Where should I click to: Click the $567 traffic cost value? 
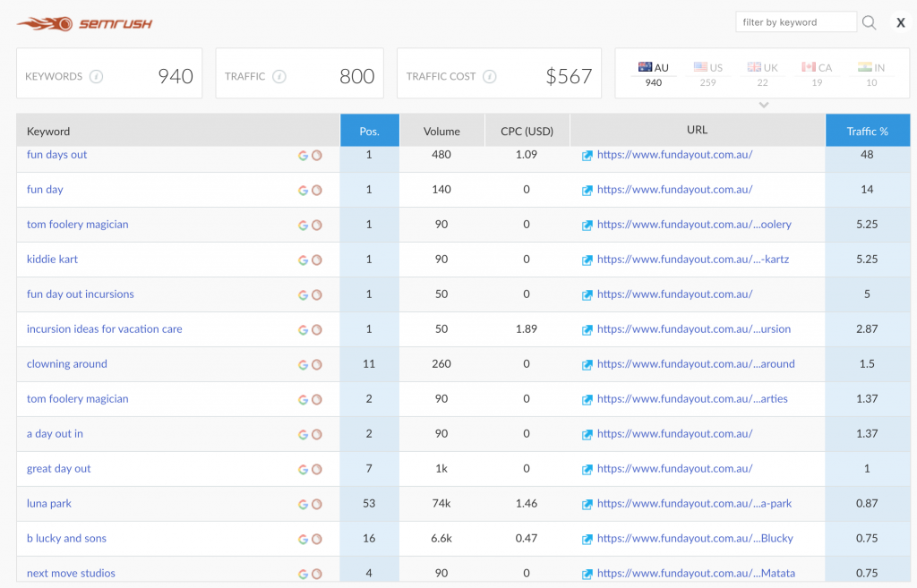click(x=569, y=76)
